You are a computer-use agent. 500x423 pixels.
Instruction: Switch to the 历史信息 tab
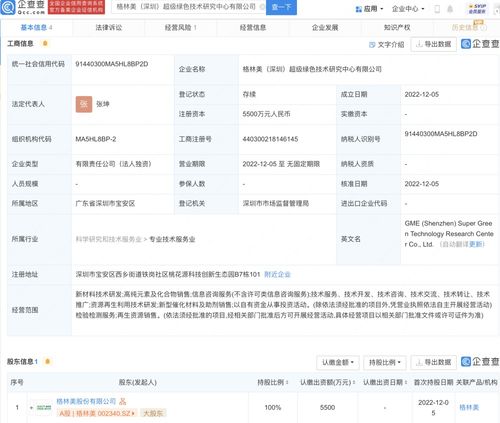pos(469,27)
